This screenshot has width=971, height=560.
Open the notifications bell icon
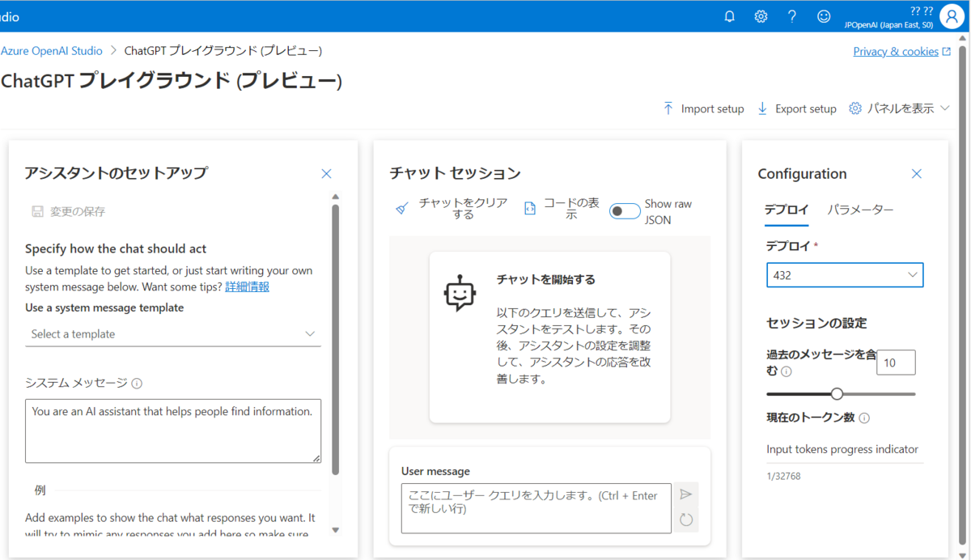(729, 16)
